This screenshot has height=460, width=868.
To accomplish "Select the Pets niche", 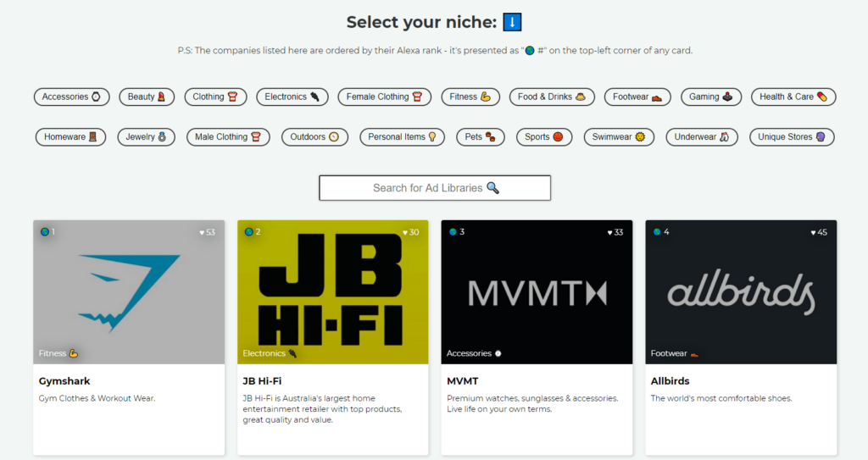I will click(481, 136).
